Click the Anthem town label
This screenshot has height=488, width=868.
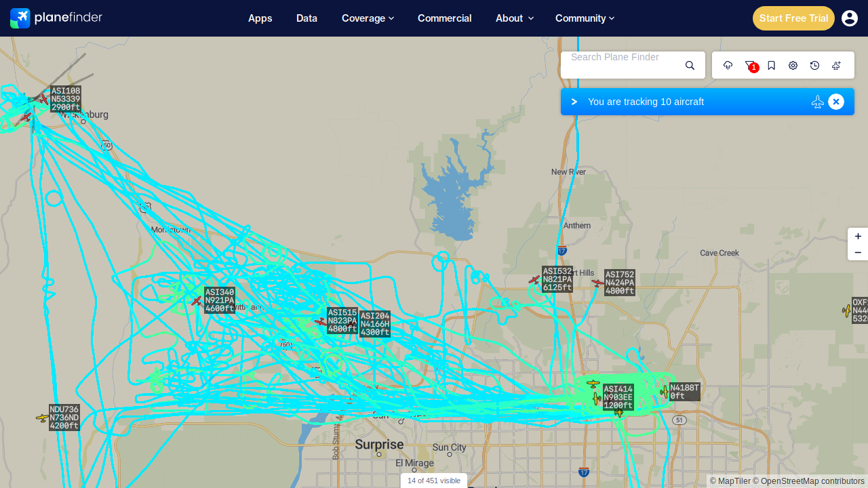[576, 225]
